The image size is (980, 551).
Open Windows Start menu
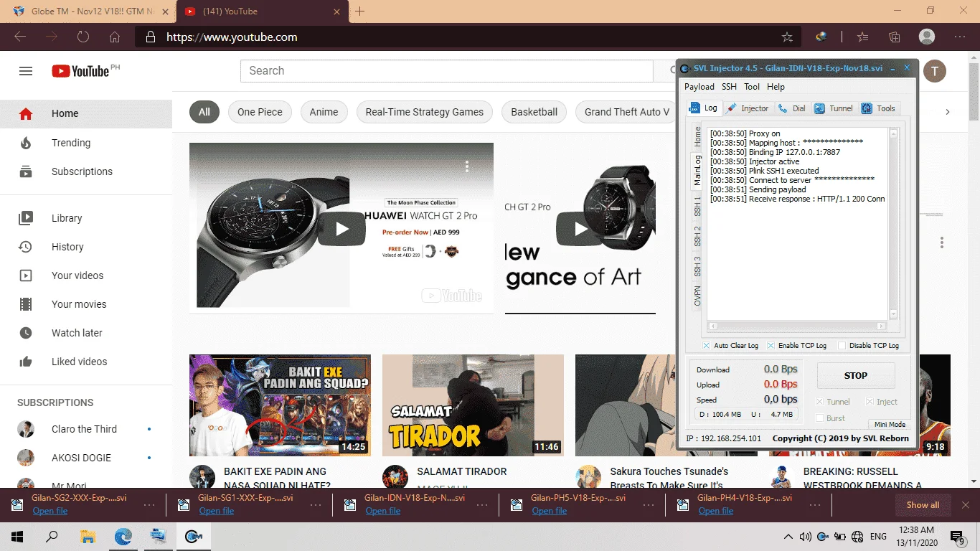pos(17,536)
